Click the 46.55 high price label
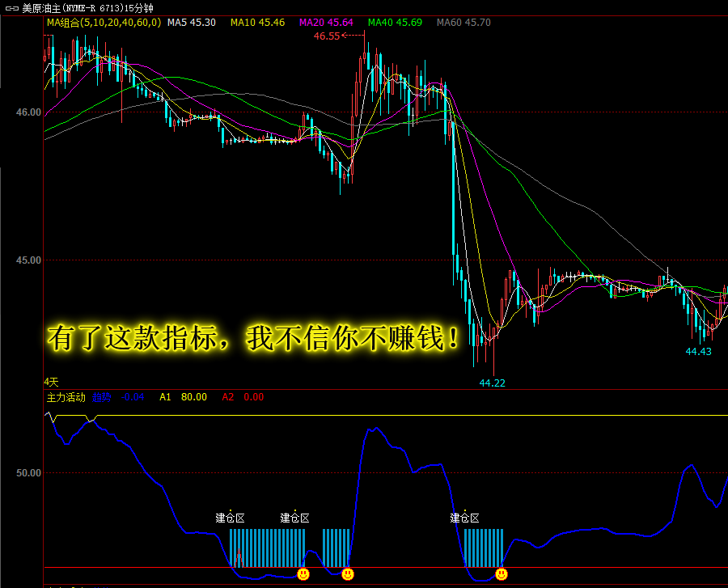Image resolution: width=728 pixels, height=588 pixels. [327, 36]
